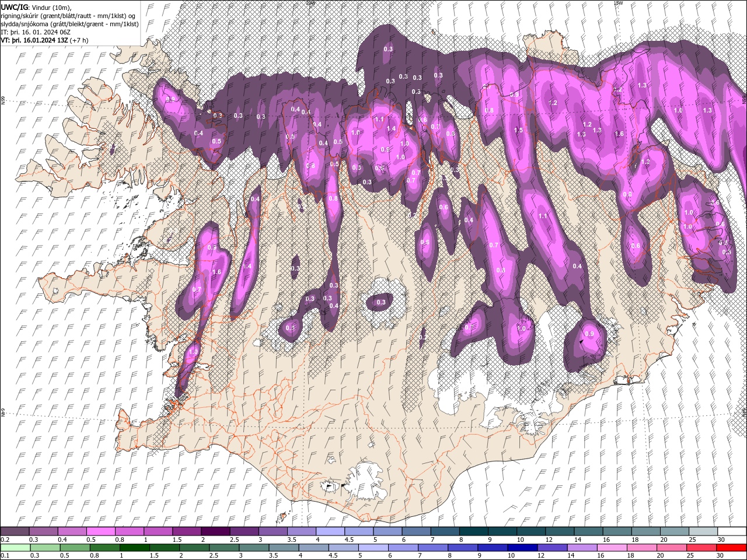The height and width of the screenshot is (560, 747).
Task: Click the 0.1 label under the rain scale
Action: tap(5, 555)
